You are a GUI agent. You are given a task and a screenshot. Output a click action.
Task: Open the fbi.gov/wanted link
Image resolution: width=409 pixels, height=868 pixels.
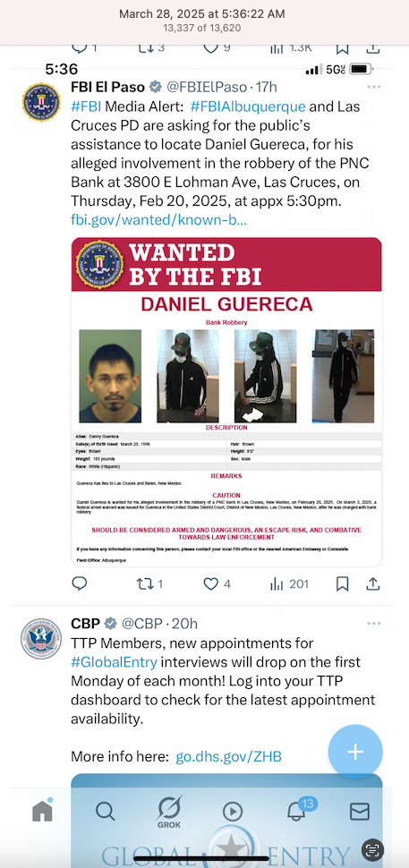158,220
